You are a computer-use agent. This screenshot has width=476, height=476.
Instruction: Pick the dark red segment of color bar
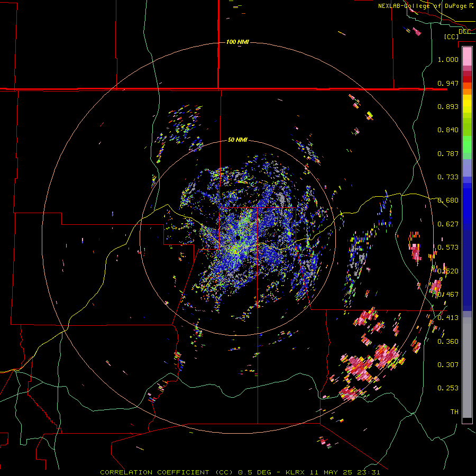click(467, 79)
